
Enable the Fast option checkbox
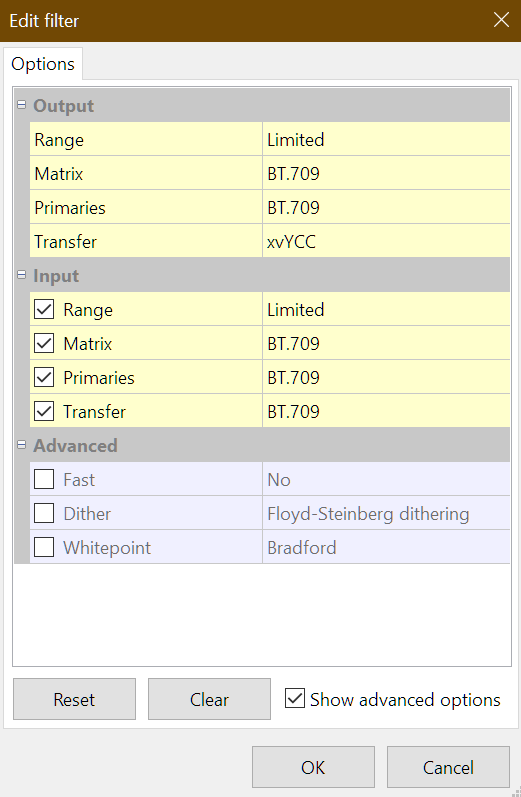pyautogui.click(x=44, y=479)
